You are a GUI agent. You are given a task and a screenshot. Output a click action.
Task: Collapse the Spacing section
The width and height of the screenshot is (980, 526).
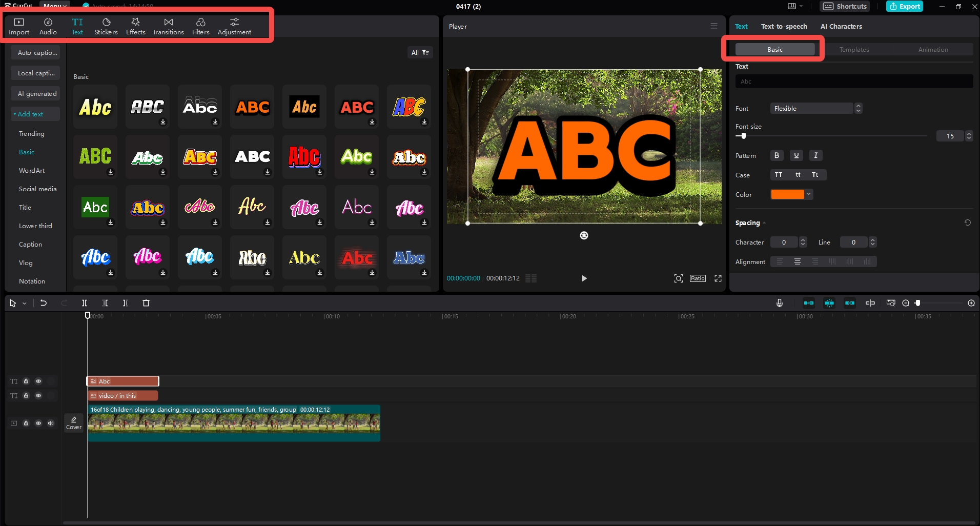pyautogui.click(x=763, y=222)
